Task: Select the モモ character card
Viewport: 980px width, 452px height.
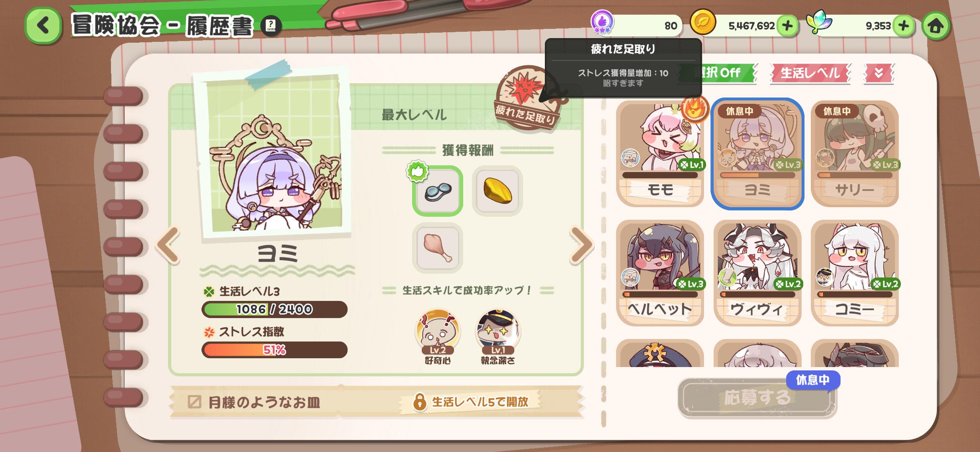Action: 660,154
